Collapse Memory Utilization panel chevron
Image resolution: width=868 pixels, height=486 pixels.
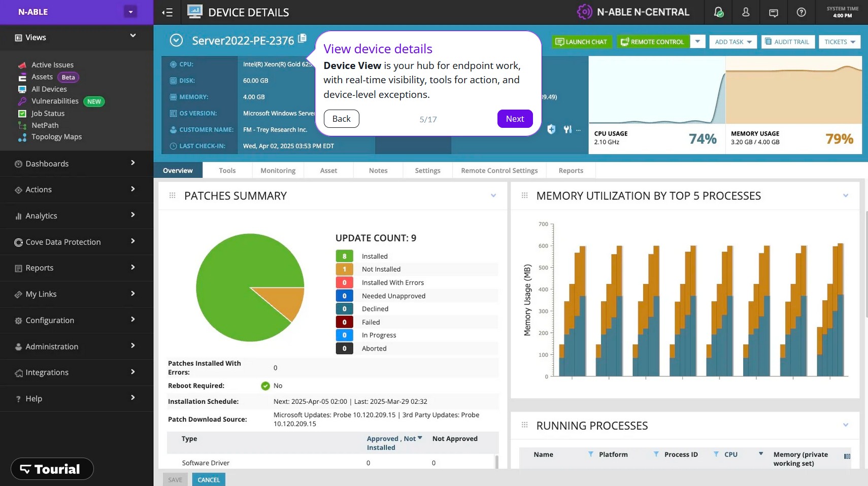845,196
